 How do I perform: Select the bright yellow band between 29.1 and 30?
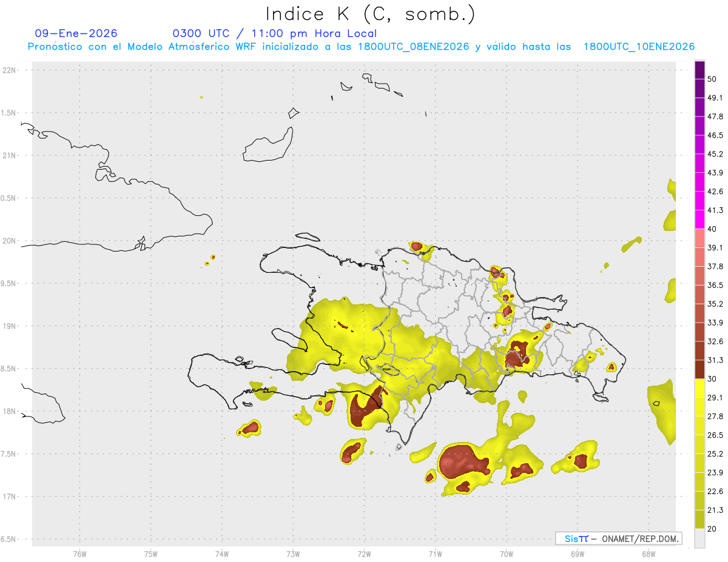coord(700,389)
